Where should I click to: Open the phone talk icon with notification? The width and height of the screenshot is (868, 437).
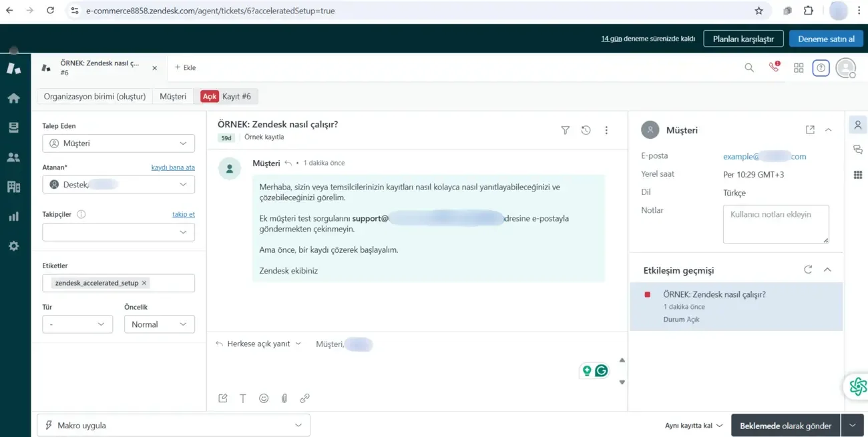(774, 67)
